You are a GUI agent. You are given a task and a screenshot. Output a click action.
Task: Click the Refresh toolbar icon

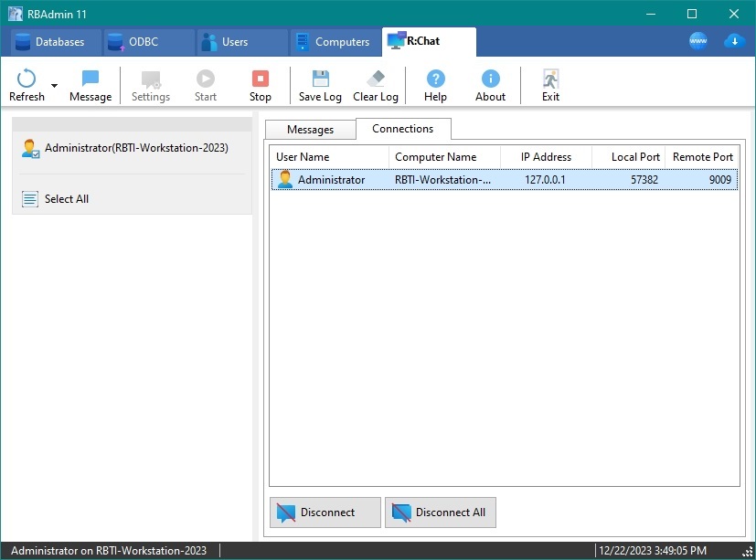coord(27,79)
